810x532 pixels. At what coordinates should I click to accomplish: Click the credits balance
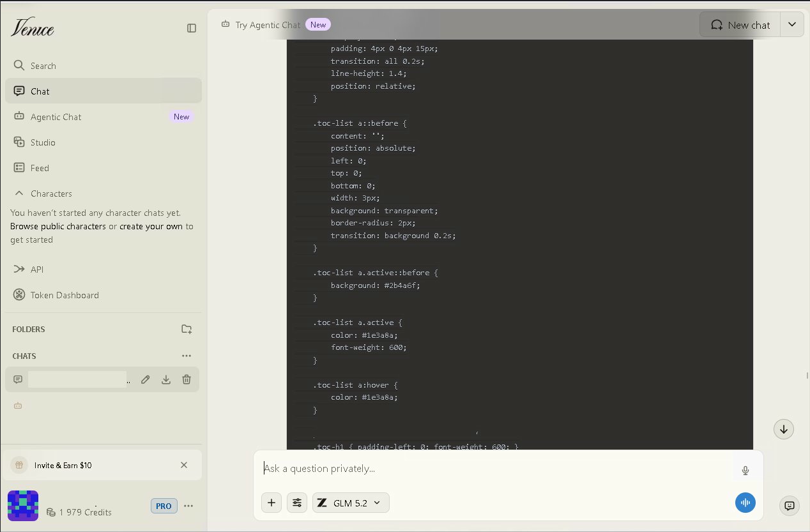(79, 512)
